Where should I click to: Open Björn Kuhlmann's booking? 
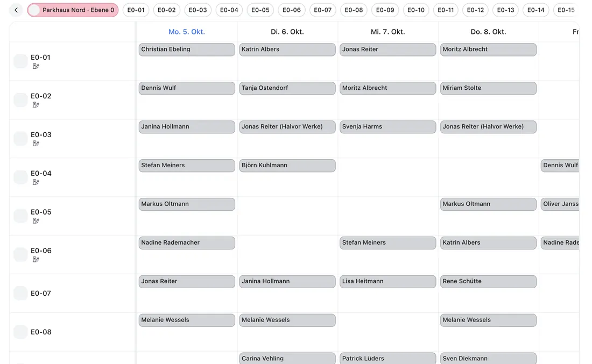287,166
